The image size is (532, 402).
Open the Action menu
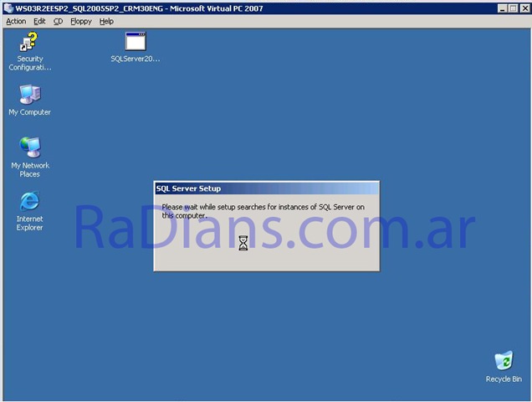click(x=16, y=21)
